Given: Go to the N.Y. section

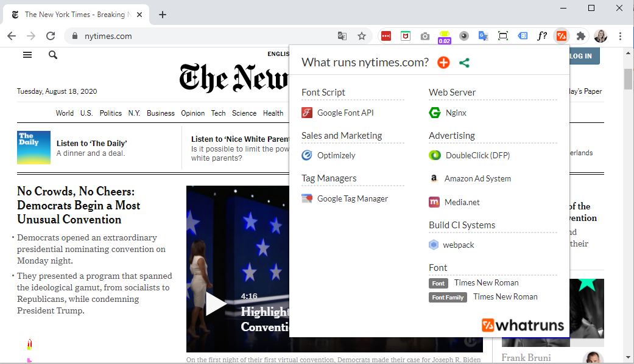Looking at the screenshot, I should coord(134,113).
